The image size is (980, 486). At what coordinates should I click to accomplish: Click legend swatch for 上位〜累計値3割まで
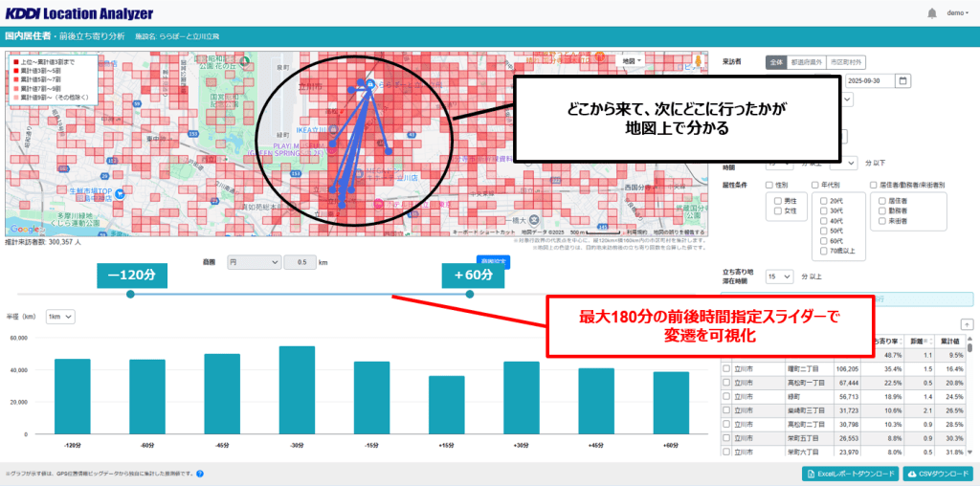click(15, 63)
